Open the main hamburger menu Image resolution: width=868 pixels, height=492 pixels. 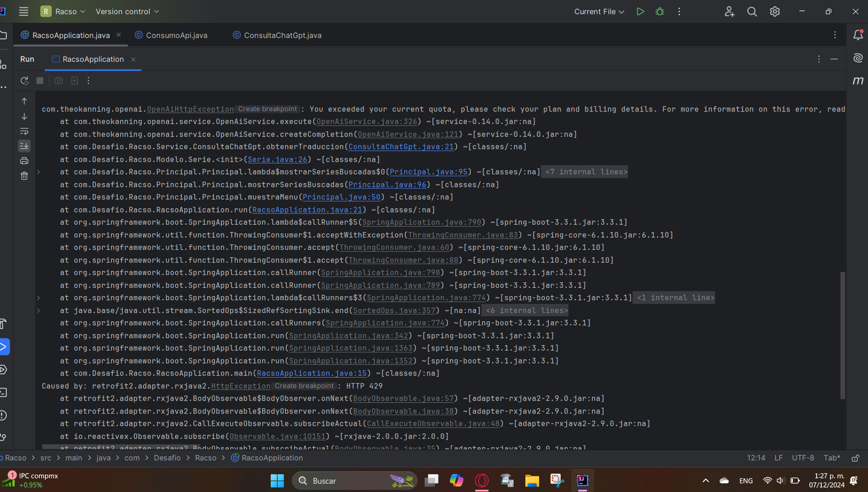23,11
